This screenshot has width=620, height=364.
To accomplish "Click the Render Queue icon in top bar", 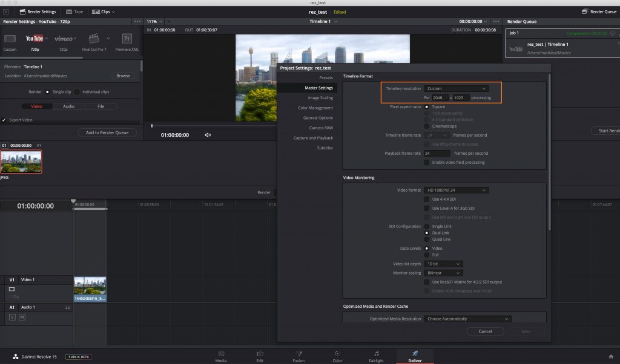I will [584, 11].
